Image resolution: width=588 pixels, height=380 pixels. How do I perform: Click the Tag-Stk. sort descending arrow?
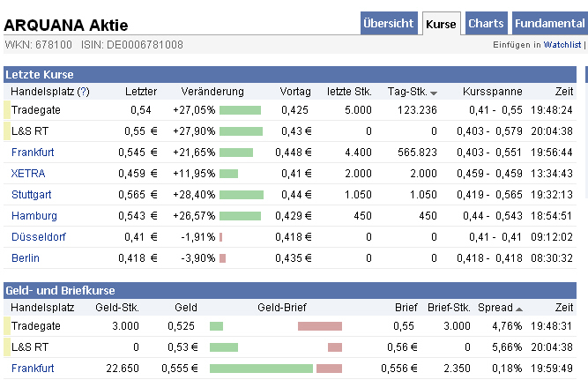pos(434,93)
